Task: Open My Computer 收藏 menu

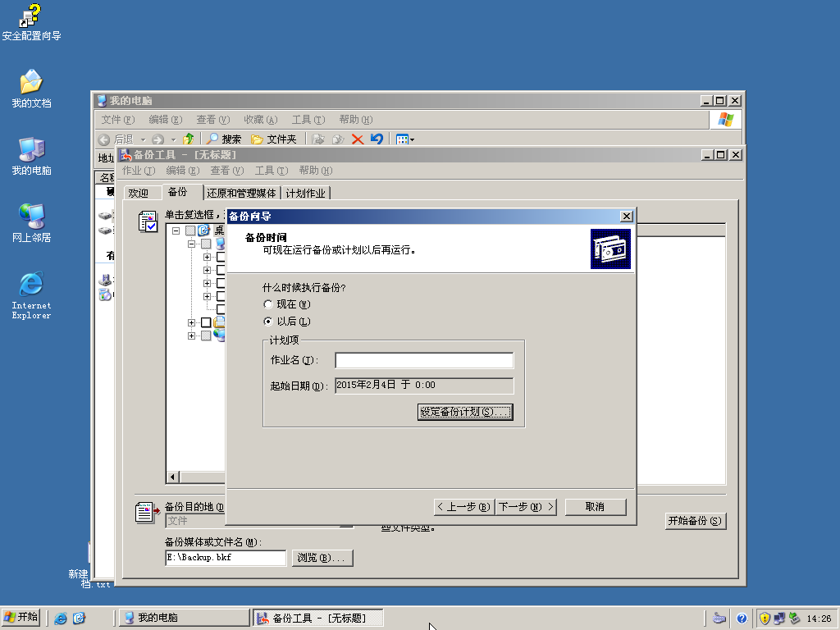Action: [260, 120]
